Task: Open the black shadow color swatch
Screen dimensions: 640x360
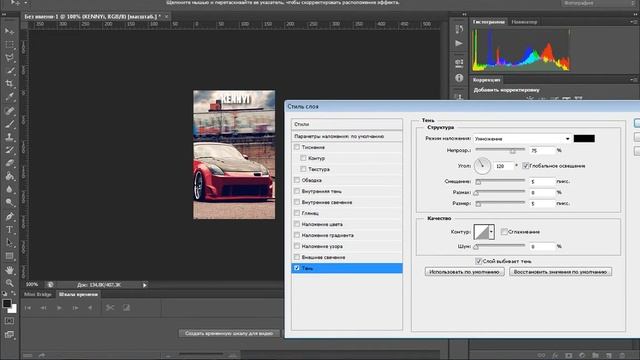Action: click(x=584, y=138)
